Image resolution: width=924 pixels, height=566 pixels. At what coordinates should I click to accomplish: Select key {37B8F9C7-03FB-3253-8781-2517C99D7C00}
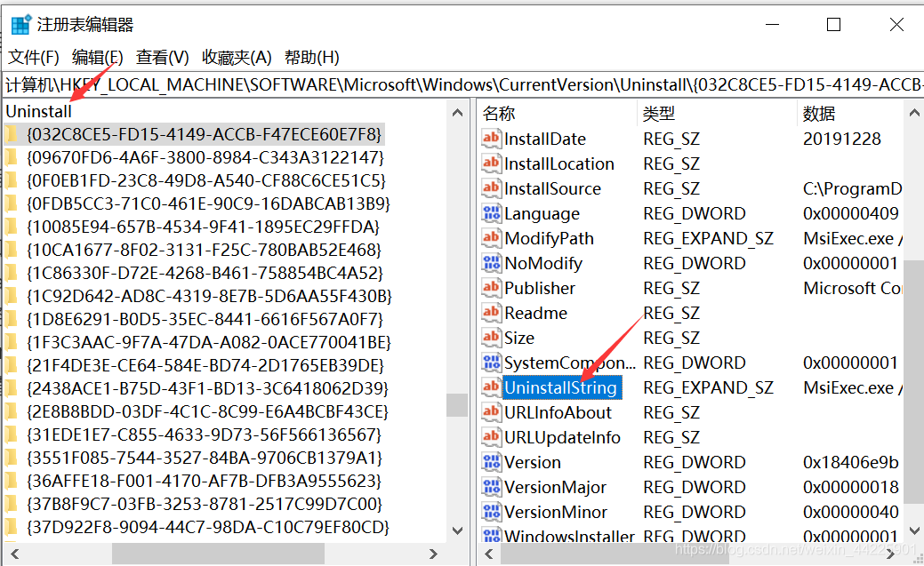pyautogui.click(x=205, y=504)
